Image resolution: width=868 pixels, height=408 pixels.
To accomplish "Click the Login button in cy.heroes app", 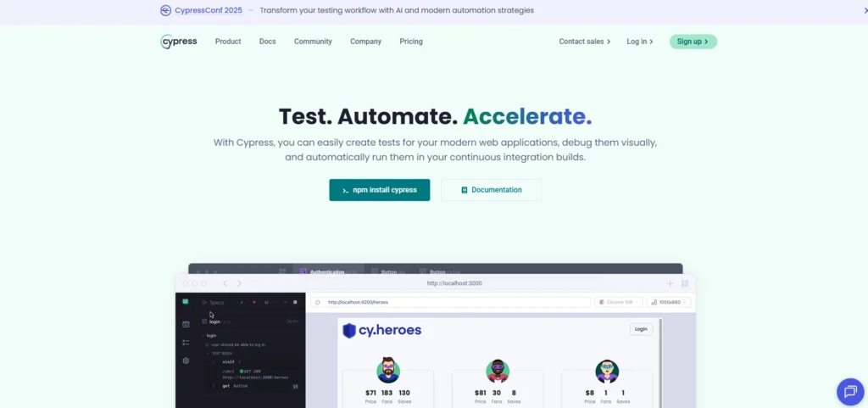I will click(641, 329).
